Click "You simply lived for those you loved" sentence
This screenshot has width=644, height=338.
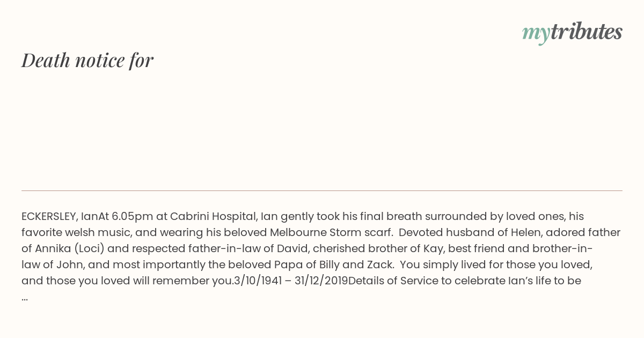tap(496, 265)
